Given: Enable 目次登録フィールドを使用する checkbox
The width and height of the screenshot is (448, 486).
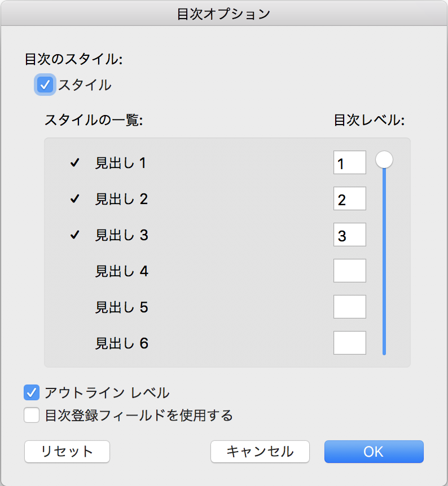Looking at the screenshot, I should [32, 416].
